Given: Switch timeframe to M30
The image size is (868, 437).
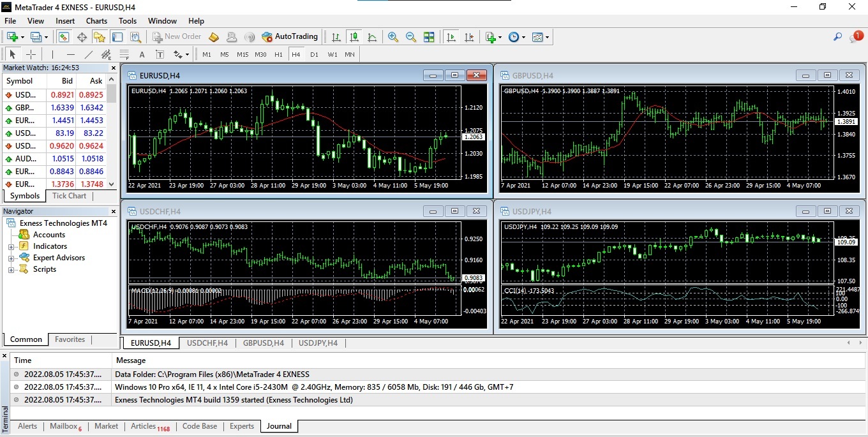Looking at the screenshot, I should point(260,54).
